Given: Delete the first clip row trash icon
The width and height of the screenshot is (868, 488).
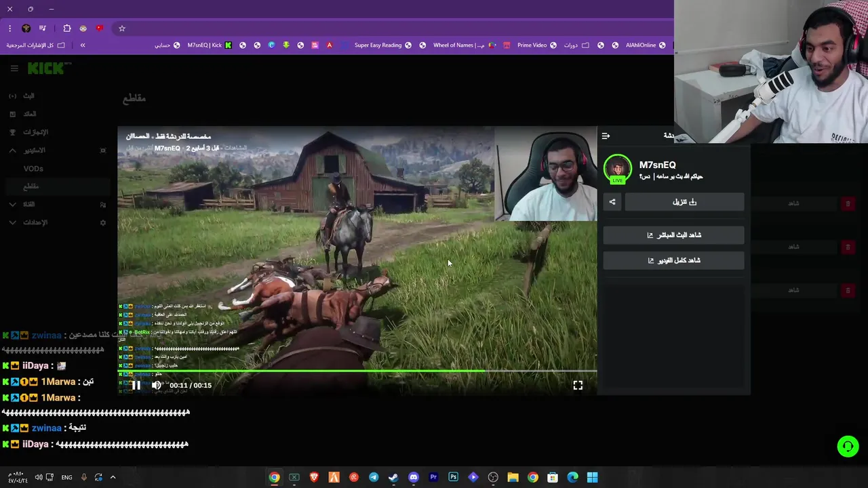Looking at the screenshot, I should (848, 203).
